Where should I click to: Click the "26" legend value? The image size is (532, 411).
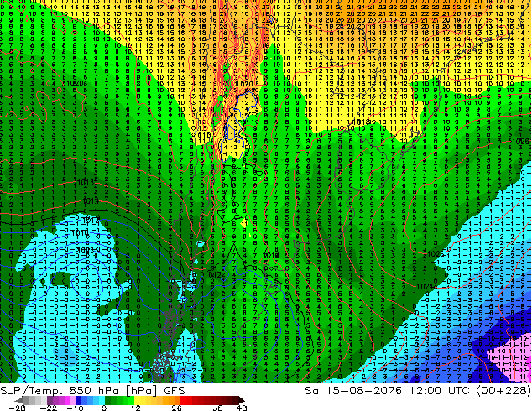pos(176,408)
